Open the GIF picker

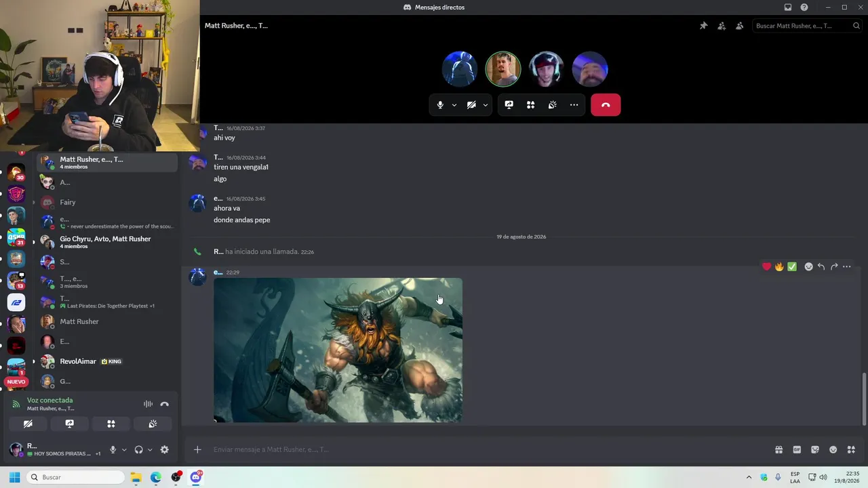[797, 449]
